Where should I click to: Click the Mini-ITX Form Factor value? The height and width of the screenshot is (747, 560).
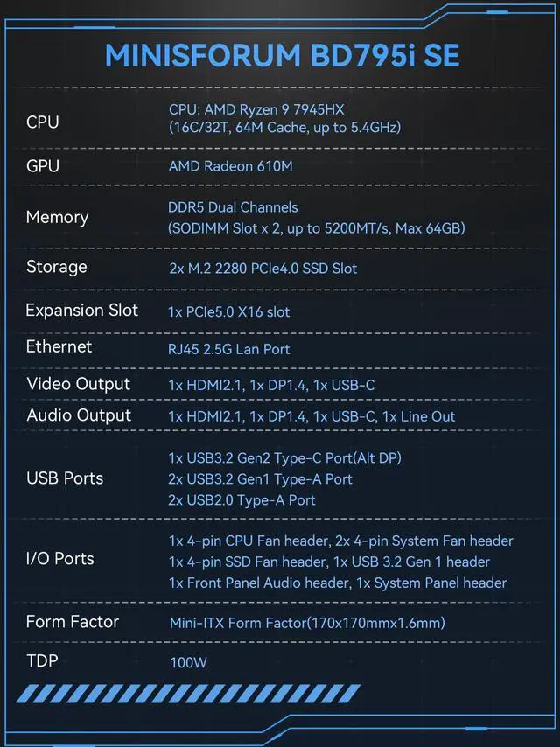point(307,623)
